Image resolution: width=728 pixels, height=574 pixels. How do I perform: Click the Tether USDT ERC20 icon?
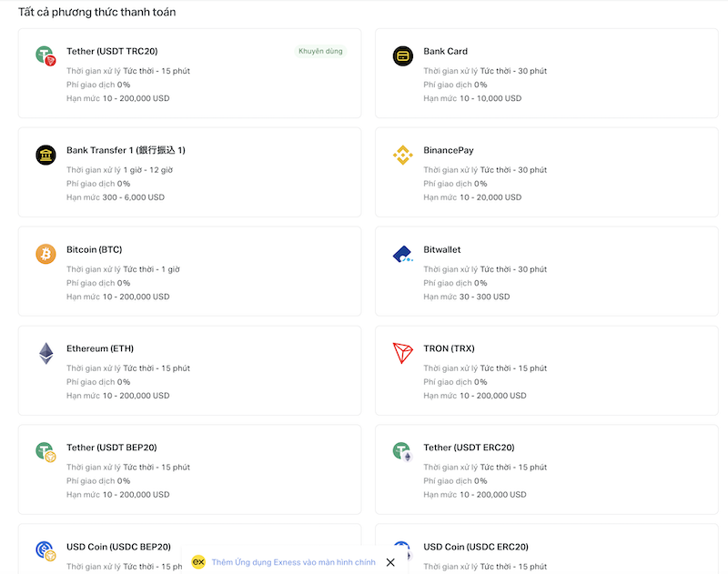402,452
